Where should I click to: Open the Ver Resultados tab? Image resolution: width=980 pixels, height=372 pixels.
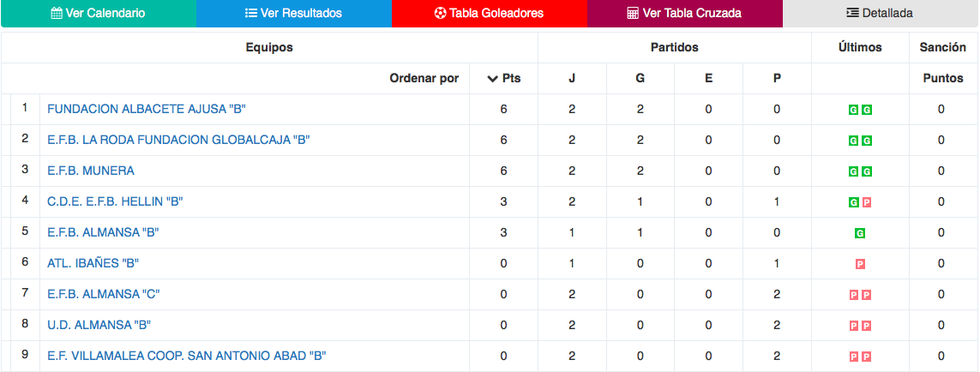294,14
